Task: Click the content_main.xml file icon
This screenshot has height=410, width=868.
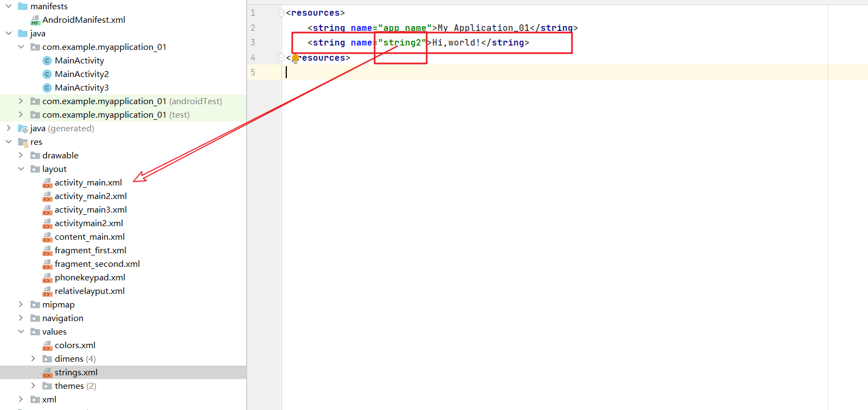Action: [47, 237]
